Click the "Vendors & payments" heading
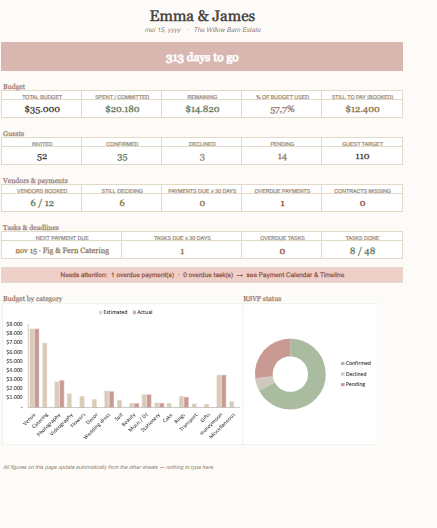Viewport: 437px width, 528px height. click(x=35, y=180)
